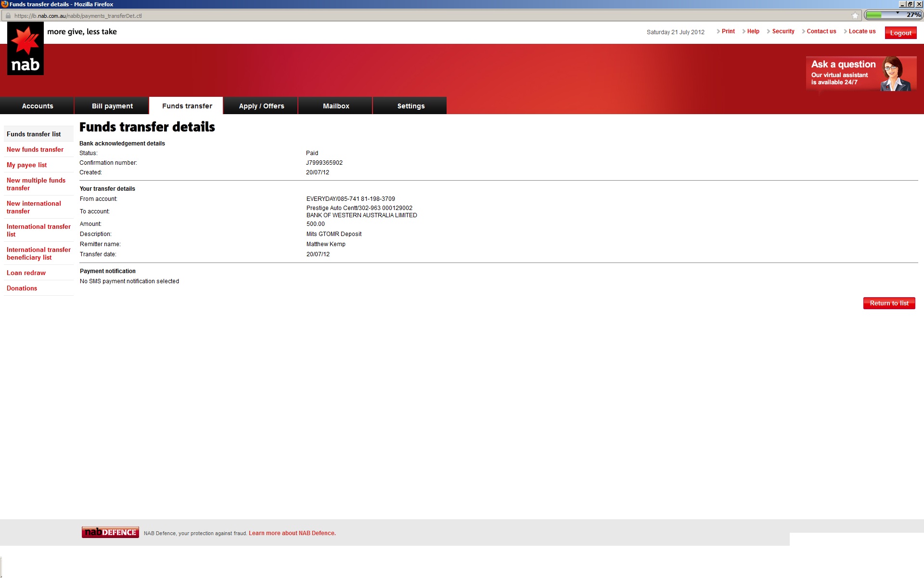
Task: Switch to Bill payment tab
Action: coord(112,106)
